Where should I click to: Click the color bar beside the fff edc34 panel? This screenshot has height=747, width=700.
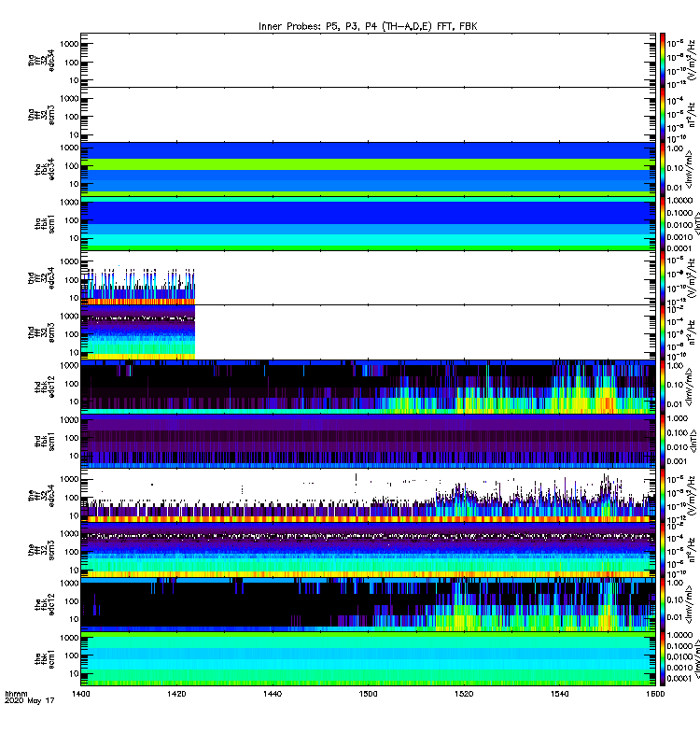pyautogui.click(x=663, y=496)
